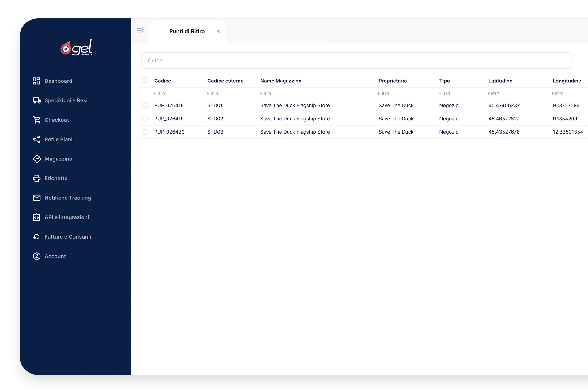The width and height of the screenshot is (588, 392).
Task: Click the Latitudine column header
Action: 500,81
